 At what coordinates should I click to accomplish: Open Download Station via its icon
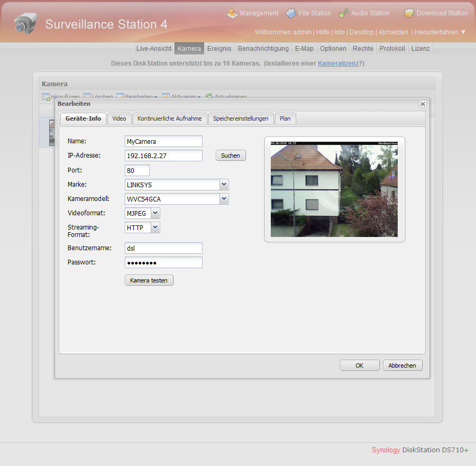pos(409,13)
